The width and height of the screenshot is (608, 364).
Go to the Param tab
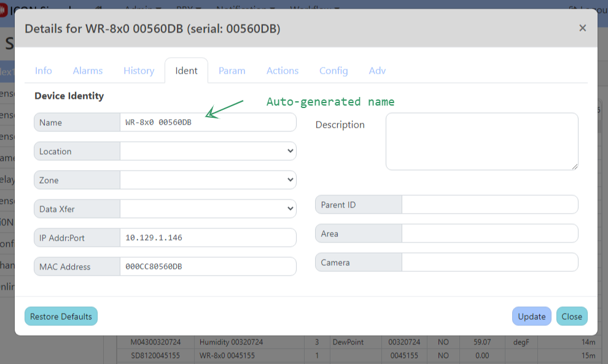coord(232,71)
